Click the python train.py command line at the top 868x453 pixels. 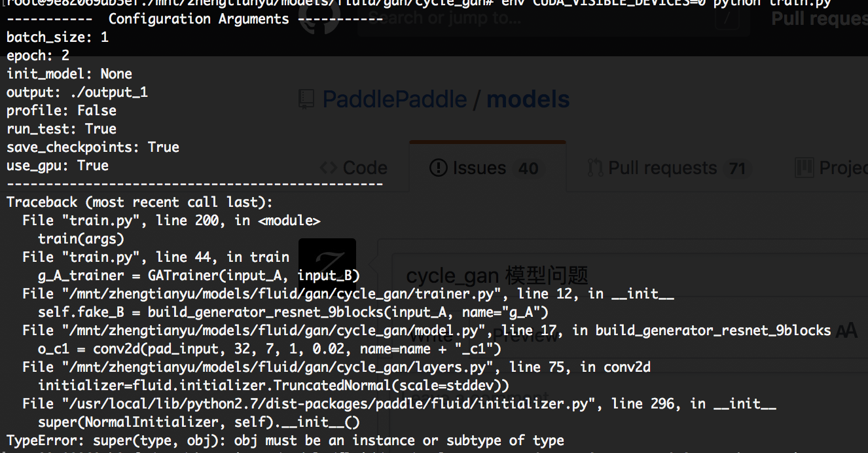(419, 3)
